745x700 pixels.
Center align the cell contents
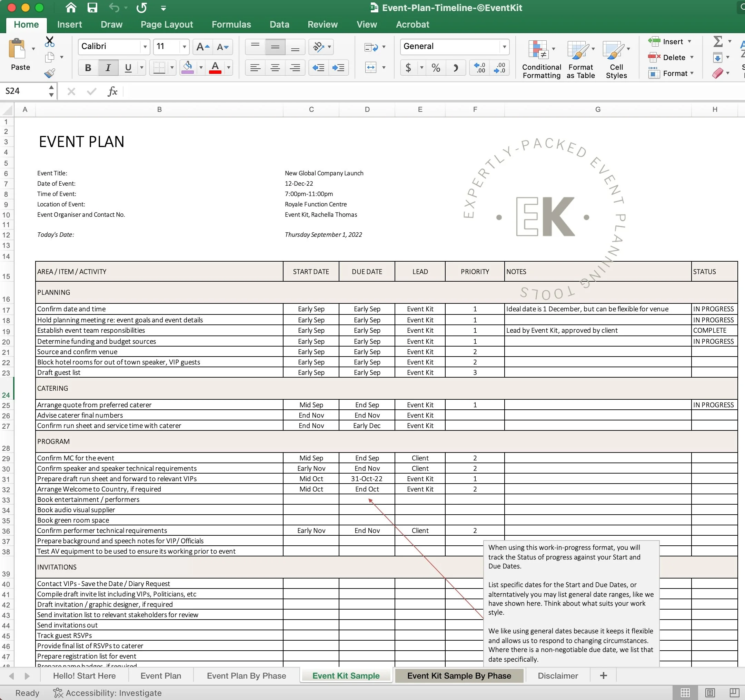click(x=275, y=68)
